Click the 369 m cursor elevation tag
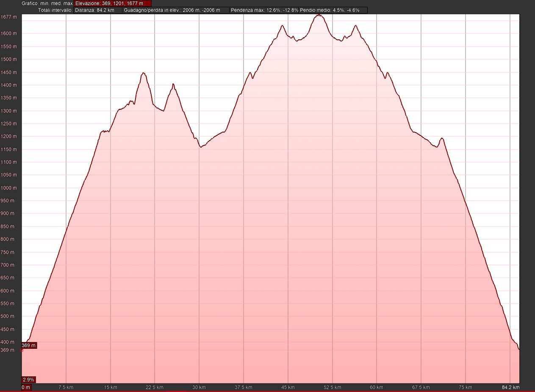The width and height of the screenshot is (535, 392). coord(29,345)
